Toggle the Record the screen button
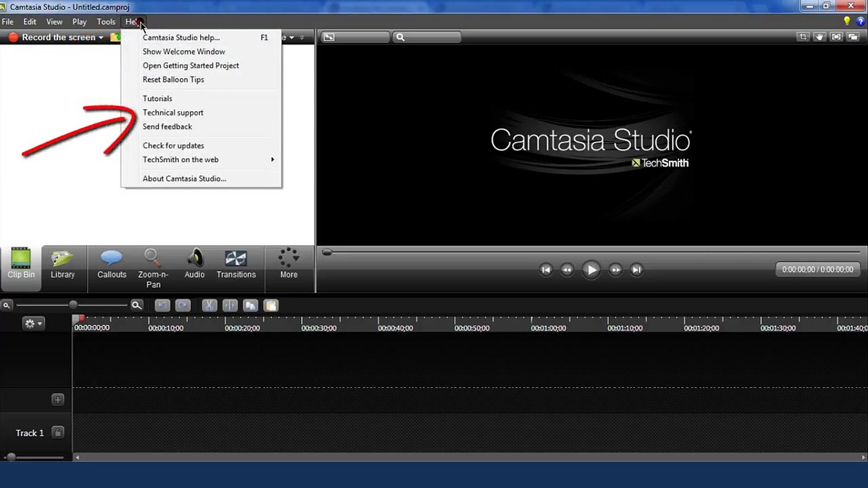Image resolution: width=868 pixels, height=488 pixels. click(x=58, y=37)
